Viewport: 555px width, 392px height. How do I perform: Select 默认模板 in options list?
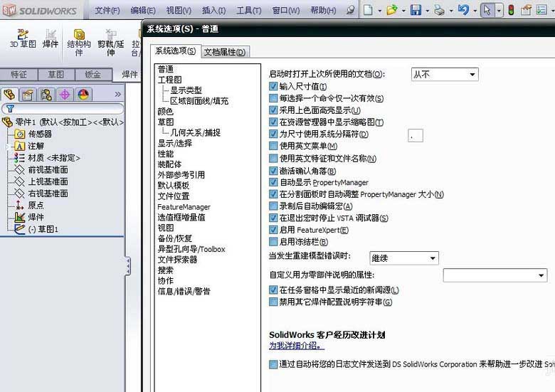point(174,186)
